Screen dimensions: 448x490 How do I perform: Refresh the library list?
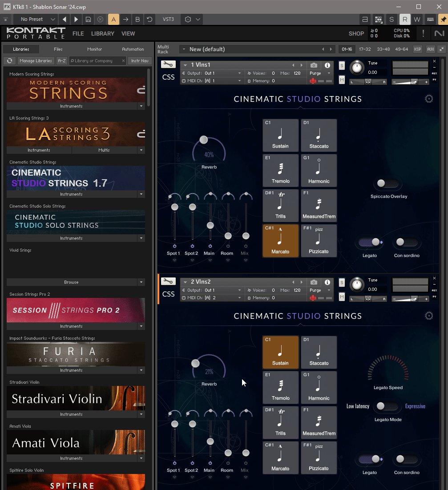click(x=10, y=60)
